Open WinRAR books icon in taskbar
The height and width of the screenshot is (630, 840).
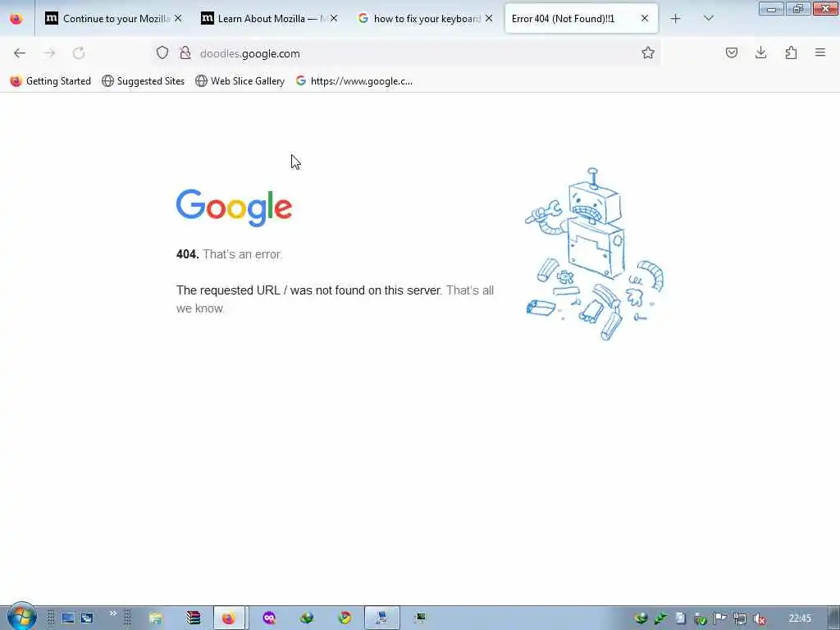coord(194,619)
